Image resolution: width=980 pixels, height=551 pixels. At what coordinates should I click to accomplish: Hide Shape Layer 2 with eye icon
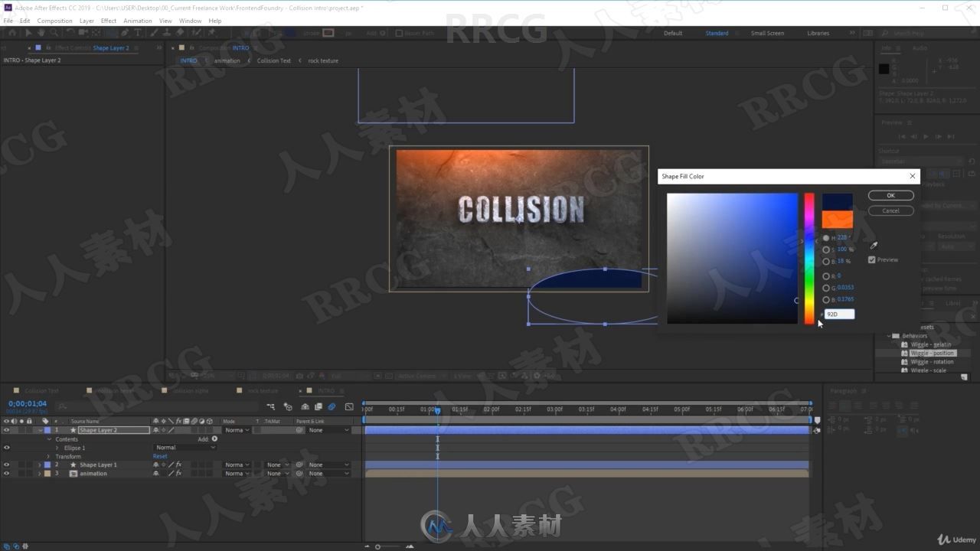click(6, 430)
